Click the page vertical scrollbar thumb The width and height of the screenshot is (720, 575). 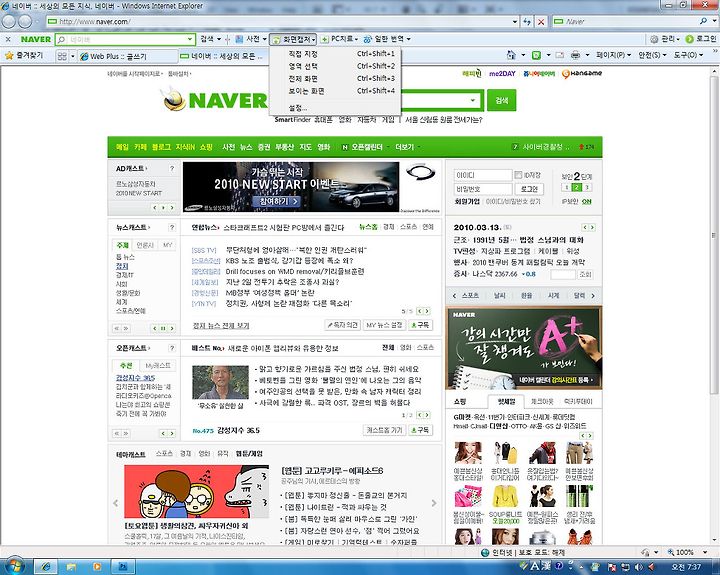pos(714,235)
